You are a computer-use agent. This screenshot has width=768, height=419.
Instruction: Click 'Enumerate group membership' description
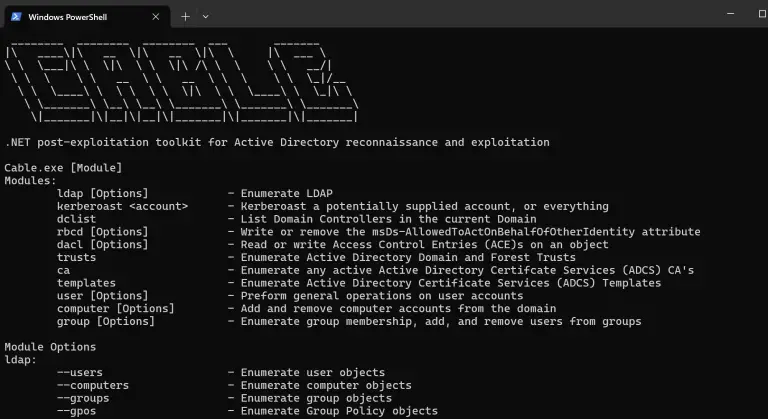(x=441, y=321)
